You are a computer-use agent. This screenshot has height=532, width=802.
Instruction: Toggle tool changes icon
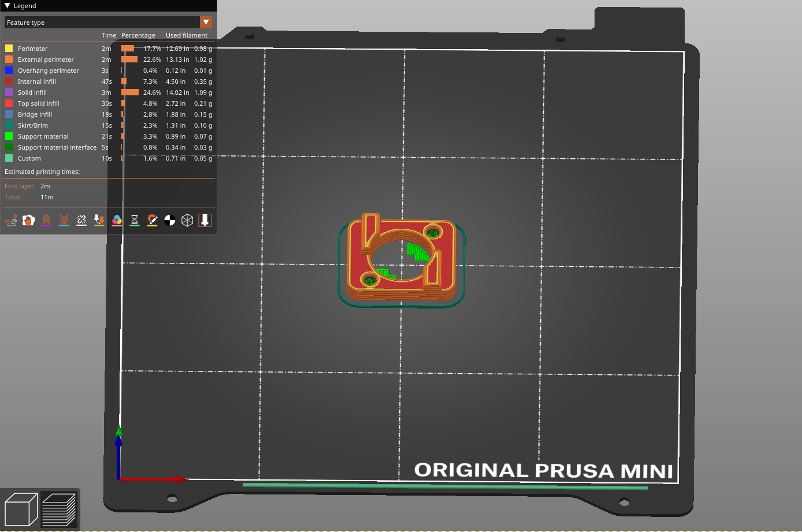pyautogui.click(x=99, y=220)
